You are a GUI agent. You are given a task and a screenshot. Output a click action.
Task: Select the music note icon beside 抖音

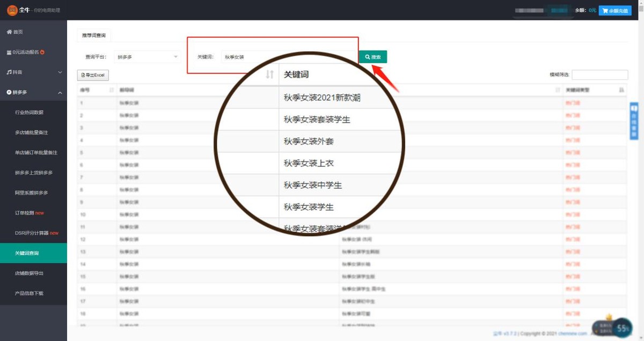(x=9, y=72)
